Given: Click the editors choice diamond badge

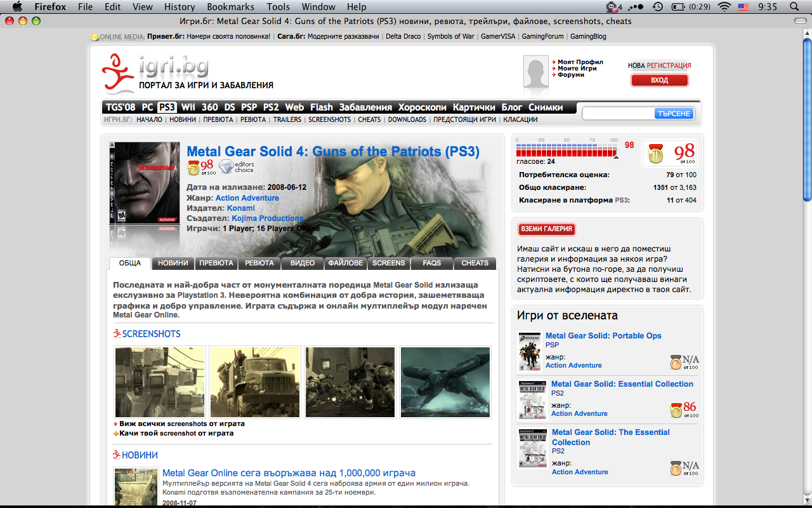Looking at the screenshot, I should [236, 167].
